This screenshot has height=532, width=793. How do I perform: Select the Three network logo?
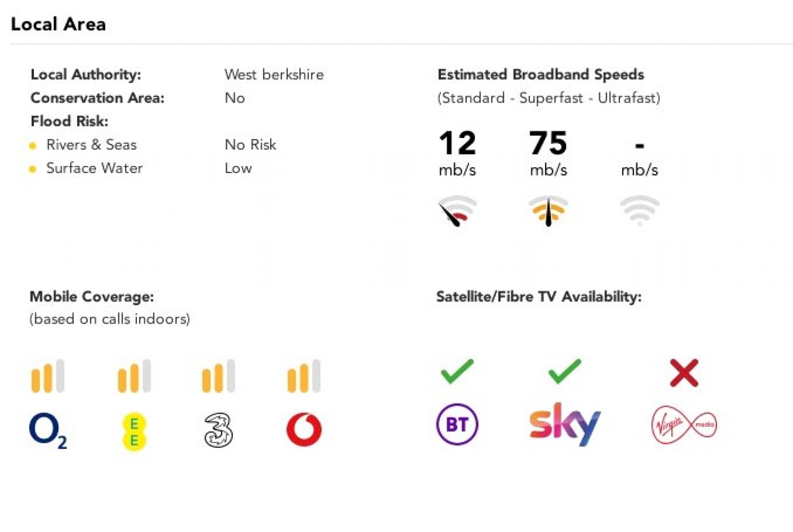(x=218, y=430)
